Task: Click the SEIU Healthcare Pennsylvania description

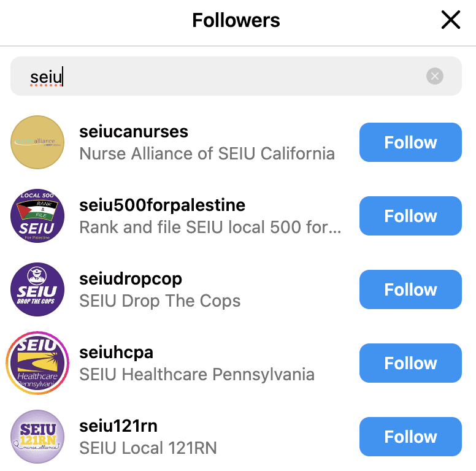Action: tap(197, 374)
